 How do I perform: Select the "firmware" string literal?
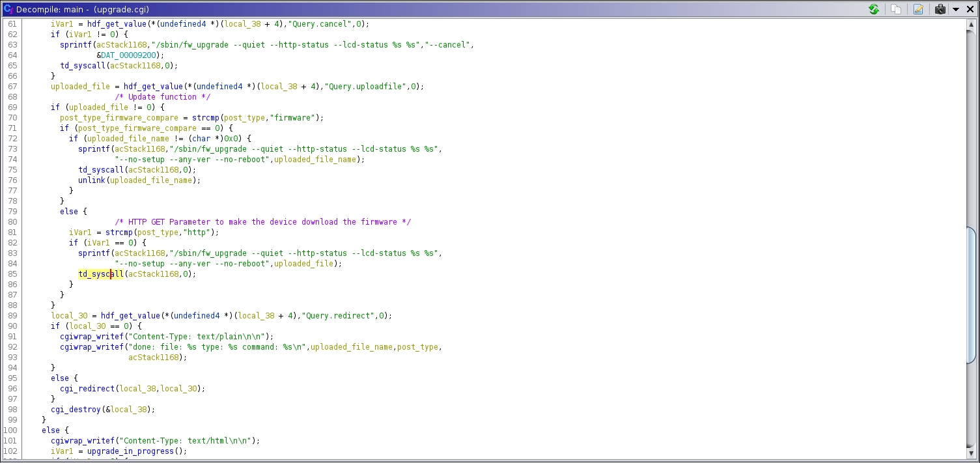(x=293, y=118)
